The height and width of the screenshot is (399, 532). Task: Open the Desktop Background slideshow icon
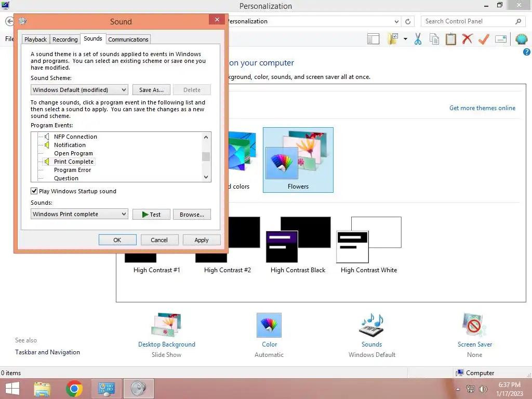click(x=166, y=325)
